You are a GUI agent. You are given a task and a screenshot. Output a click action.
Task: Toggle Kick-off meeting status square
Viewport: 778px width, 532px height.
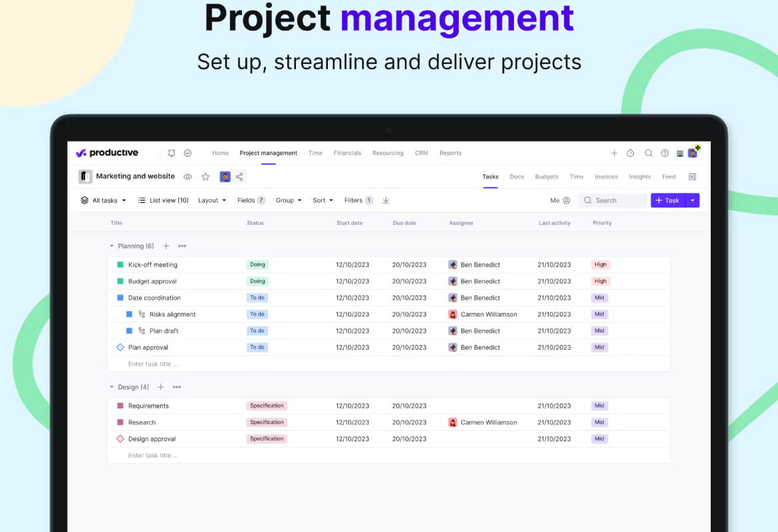(120, 265)
